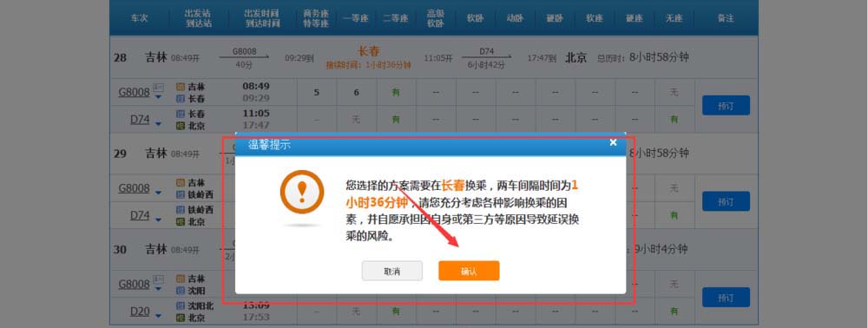
Task: Click station icon beside 长春 in G8008 吉林–长春 row
Action: point(181,98)
